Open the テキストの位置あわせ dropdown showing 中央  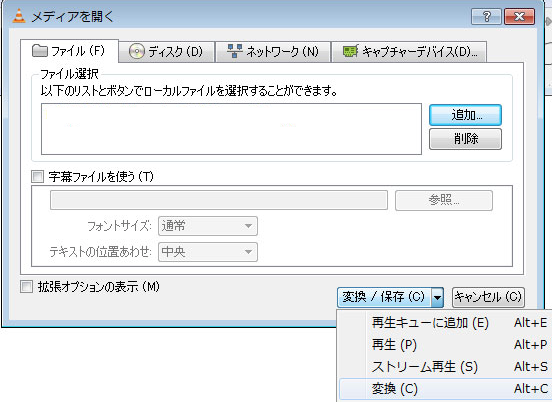tap(208, 252)
